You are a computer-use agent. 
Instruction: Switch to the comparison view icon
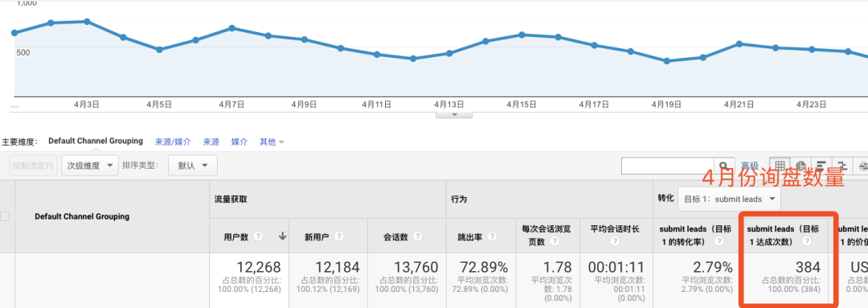pos(841,166)
